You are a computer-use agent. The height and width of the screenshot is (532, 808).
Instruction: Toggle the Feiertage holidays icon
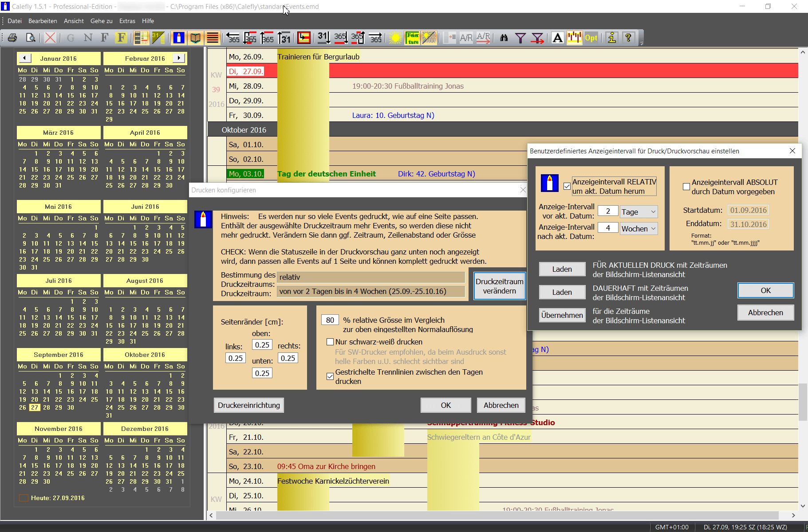412,38
